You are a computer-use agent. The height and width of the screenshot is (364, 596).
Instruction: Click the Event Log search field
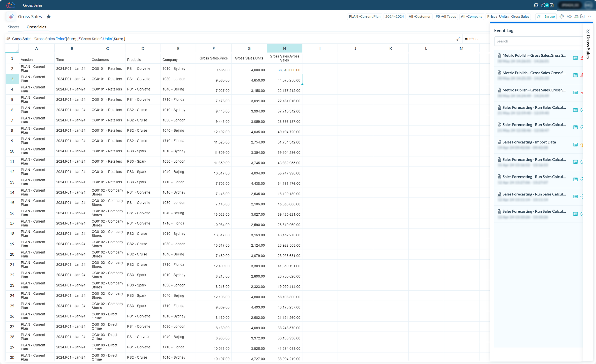click(x=538, y=41)
